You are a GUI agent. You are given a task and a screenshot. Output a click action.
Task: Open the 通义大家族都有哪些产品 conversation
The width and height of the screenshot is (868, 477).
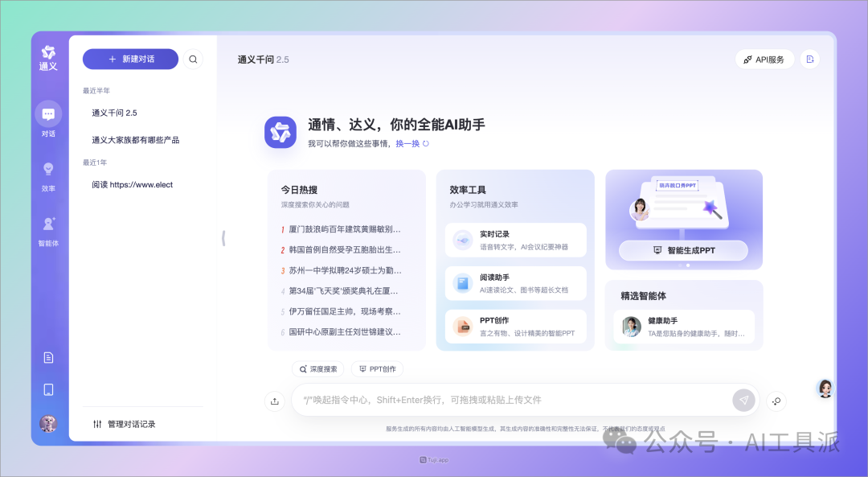pos(136,140)
